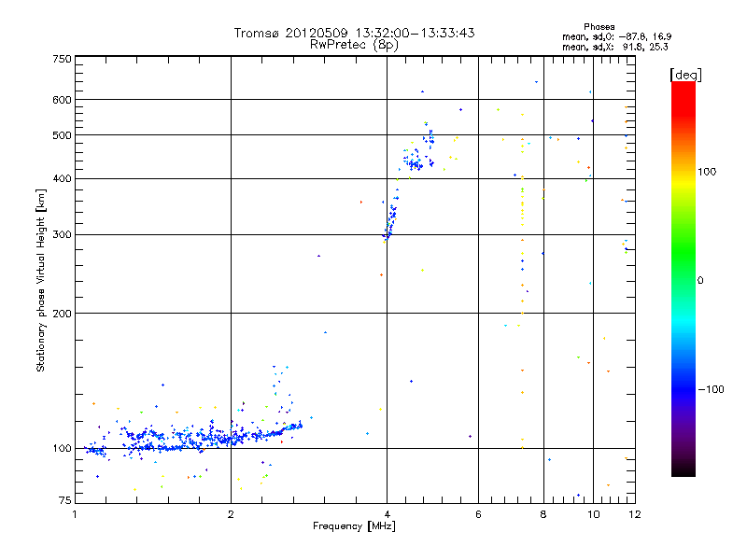Click the -100 label on the color bar

(x=711, y=389)
